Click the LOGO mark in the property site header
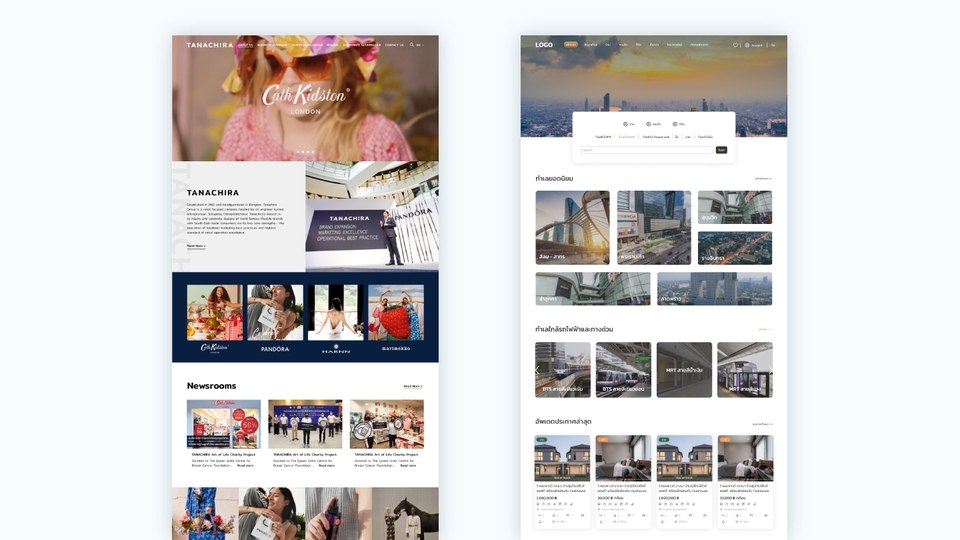 544,45
